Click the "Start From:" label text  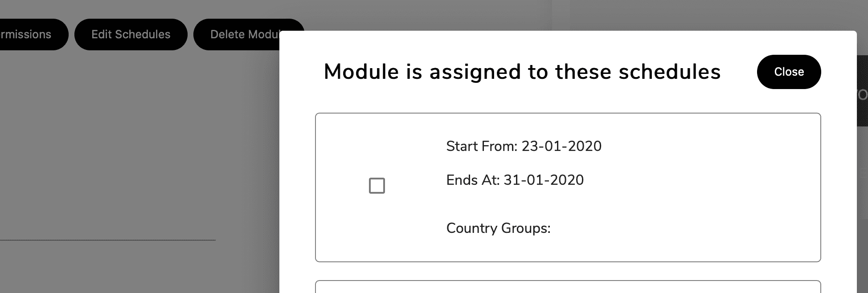tap(482, 146)
